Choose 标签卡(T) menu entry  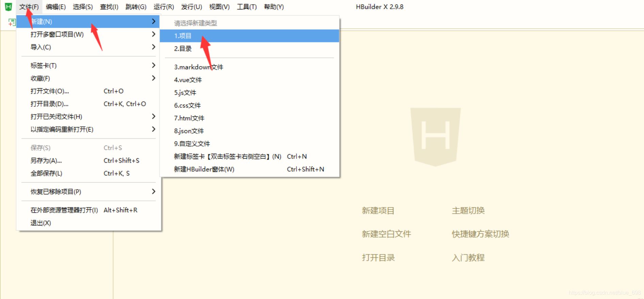point(88,65)
